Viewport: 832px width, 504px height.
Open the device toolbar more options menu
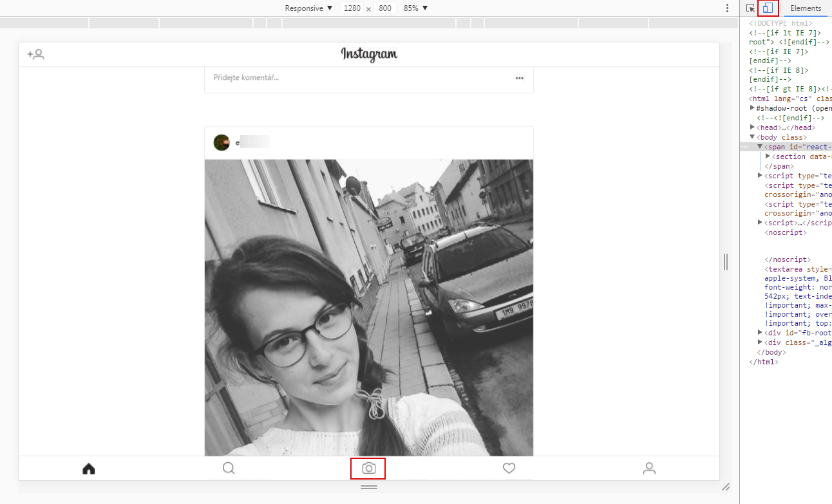click(x=727, y=8)
